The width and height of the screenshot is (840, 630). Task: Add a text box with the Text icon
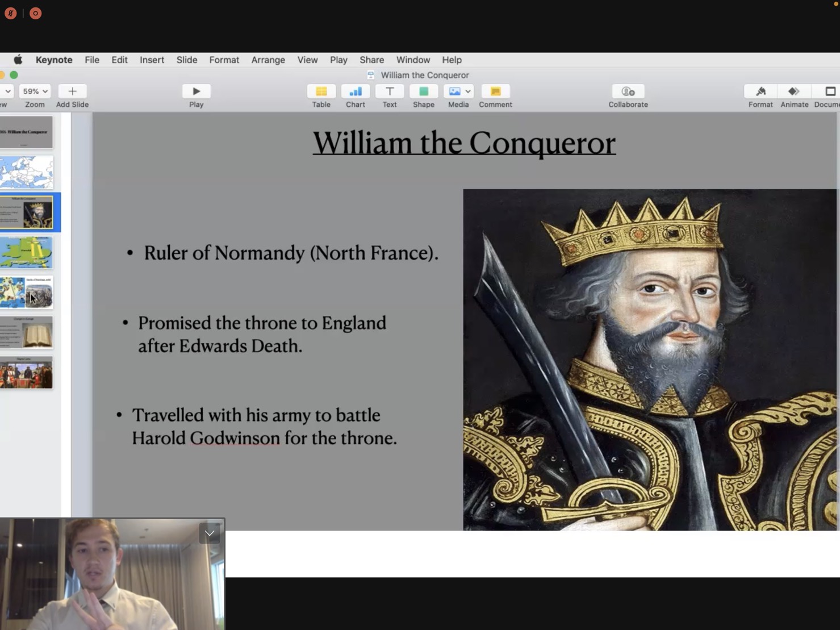(x=390, y=91)
